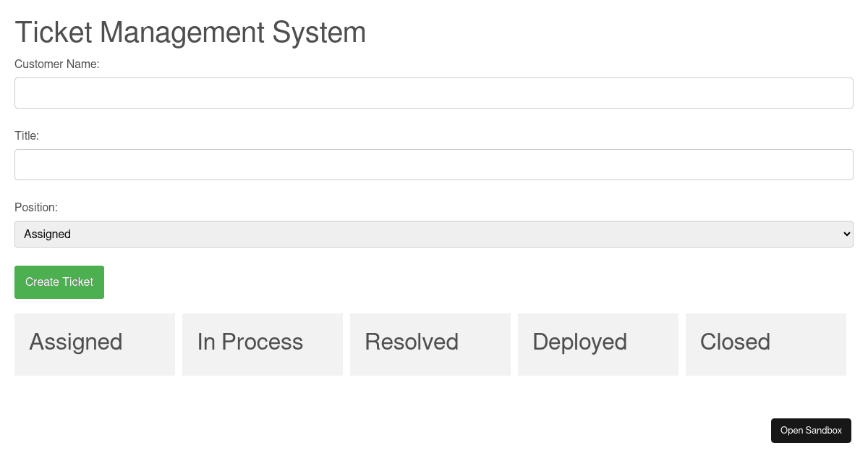Click the Deployed column header
This screenshot has height=456, width=868.
(x=579, y=342)
